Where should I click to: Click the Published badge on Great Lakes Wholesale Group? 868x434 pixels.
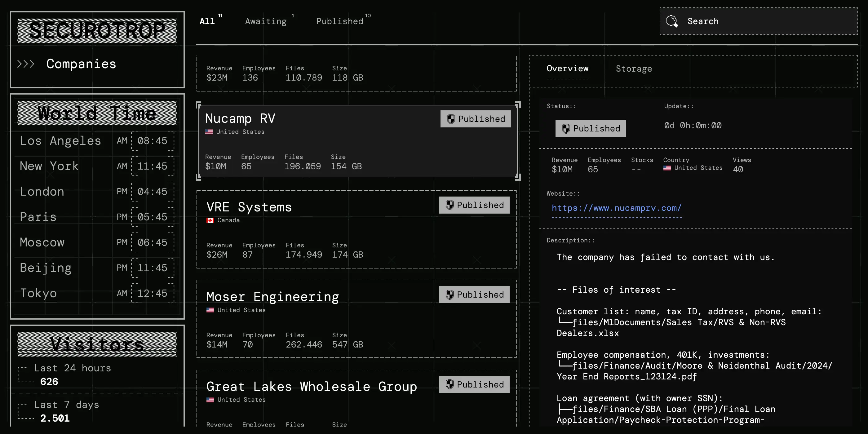coord(474,384)
